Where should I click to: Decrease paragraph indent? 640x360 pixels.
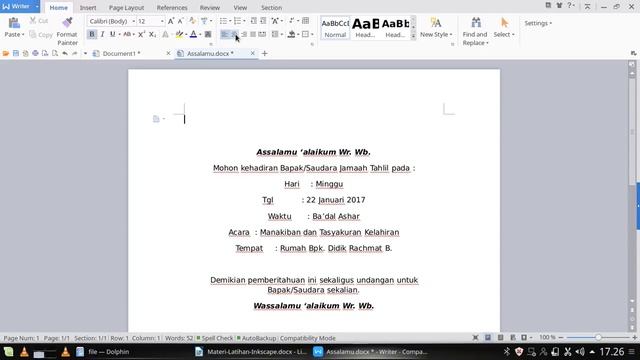(253, 21)
